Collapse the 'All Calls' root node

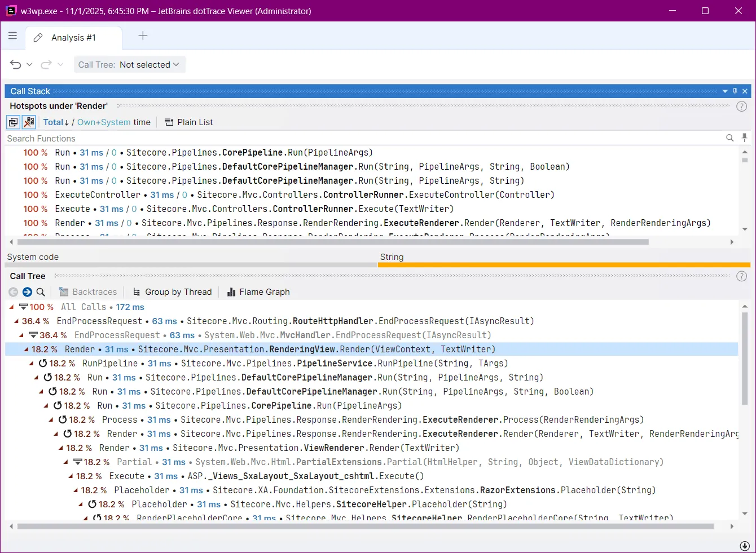point(12,307)
